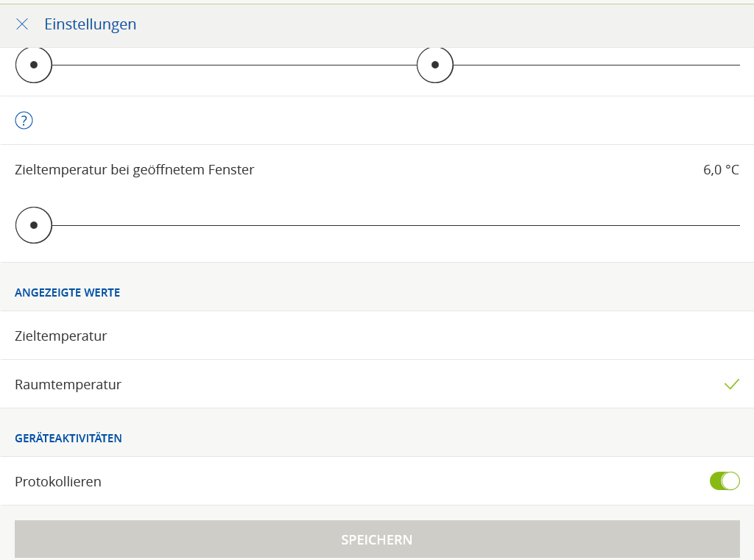This screenshot has width=754, height=560.
Task: Select Zieltemperatur as displayed value
Action: pos(61,336)
